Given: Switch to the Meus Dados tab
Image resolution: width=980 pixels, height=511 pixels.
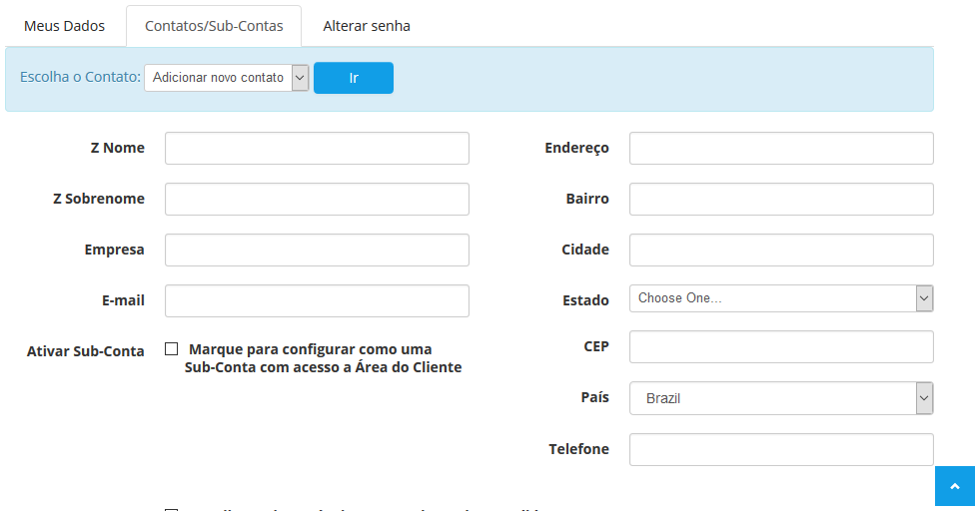Looking at the screenshot, I should pyautogui.click(x=64, y=26).
